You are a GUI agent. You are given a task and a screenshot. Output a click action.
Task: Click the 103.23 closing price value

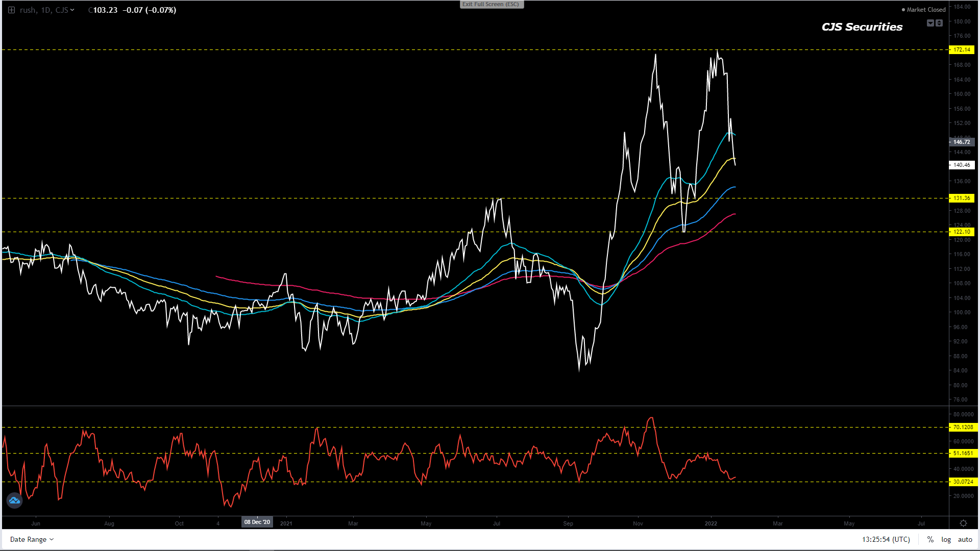pyautogui.click(x=105, y=10)
